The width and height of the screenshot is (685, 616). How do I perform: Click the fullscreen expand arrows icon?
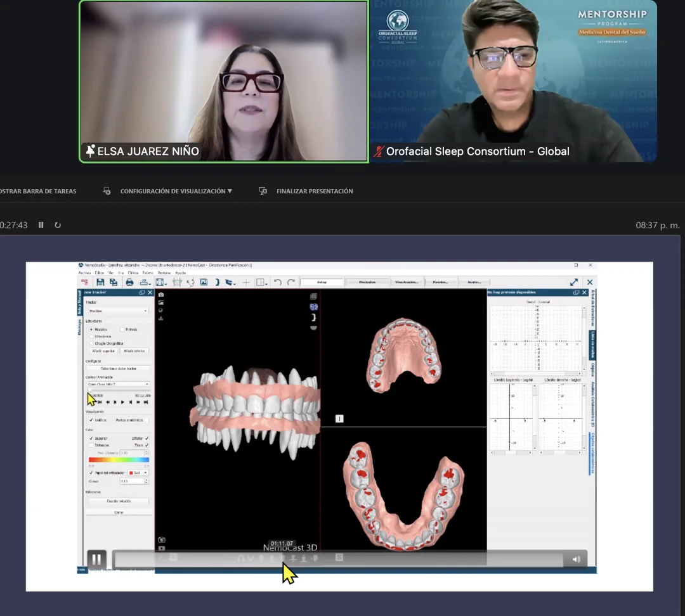[x=574, y=282]
